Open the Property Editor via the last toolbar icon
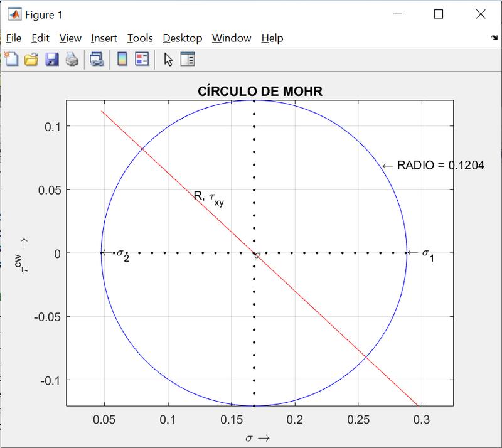The height and width of the screenshot is (448, 502). 187,59
